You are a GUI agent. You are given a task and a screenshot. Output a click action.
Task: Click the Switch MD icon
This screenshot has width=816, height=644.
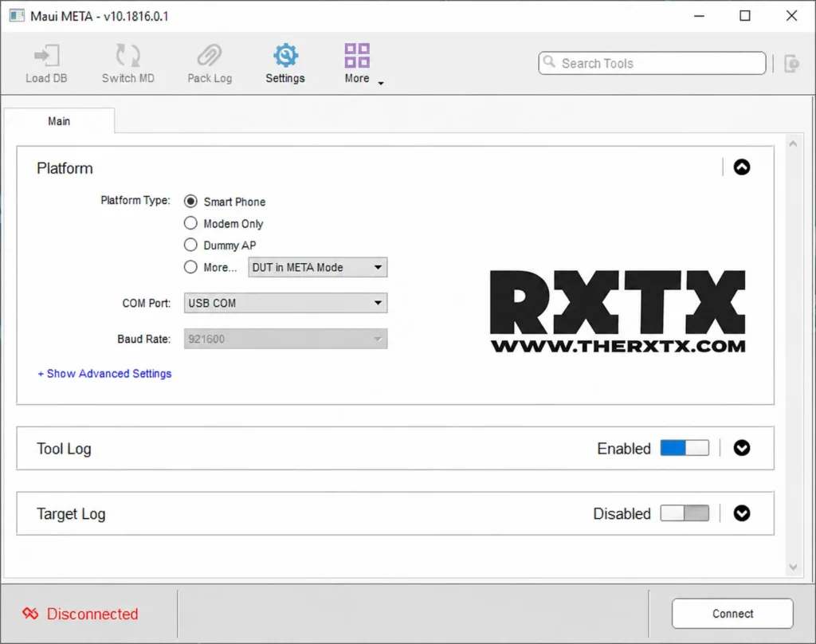[127, 56]
